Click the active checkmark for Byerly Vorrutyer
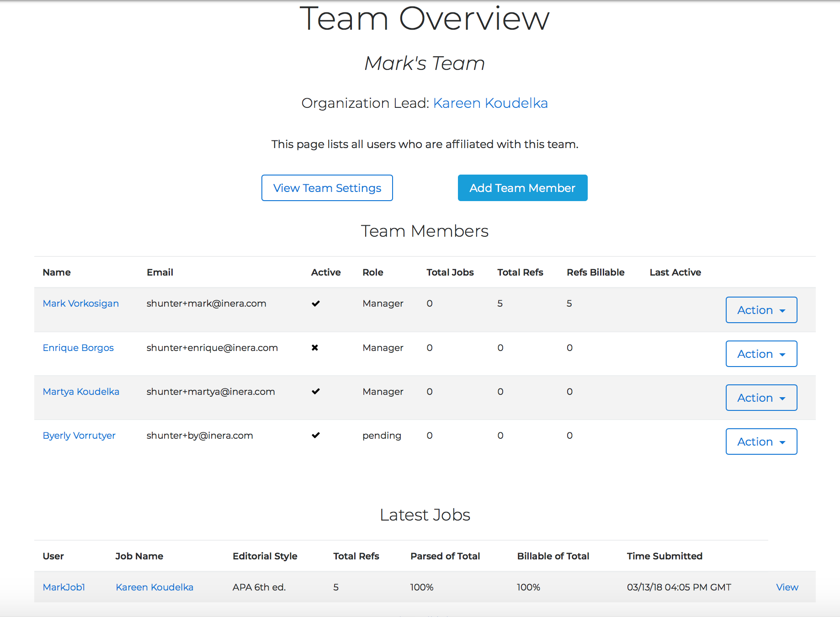Image resolution: width=840 pixels, height=617 pixels. [315, 436]
